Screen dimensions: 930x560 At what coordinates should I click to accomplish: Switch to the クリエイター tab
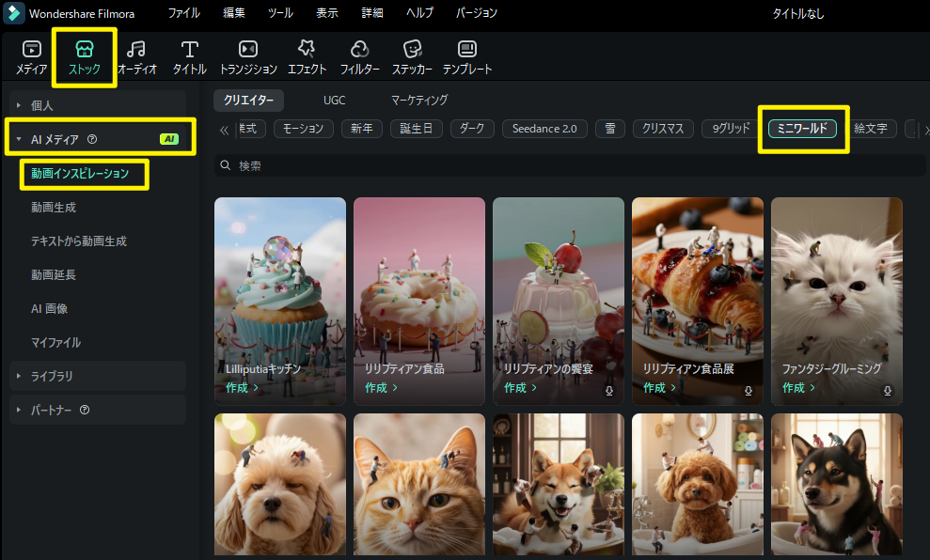pyautogui.click(x=248, y=101)
